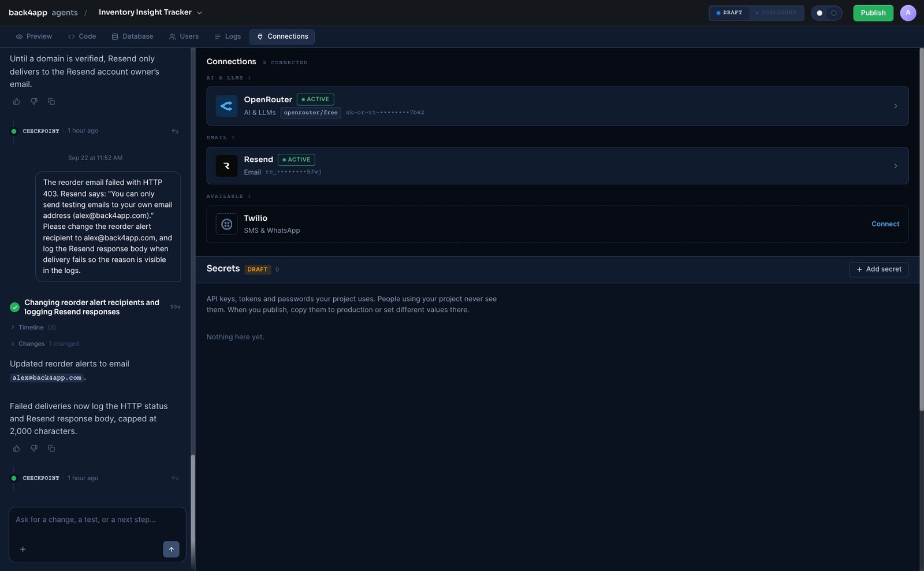Screen dimensions: 924x571
Task: Open the Inventory Insight Tracker project dropdown
Action: 151,13
